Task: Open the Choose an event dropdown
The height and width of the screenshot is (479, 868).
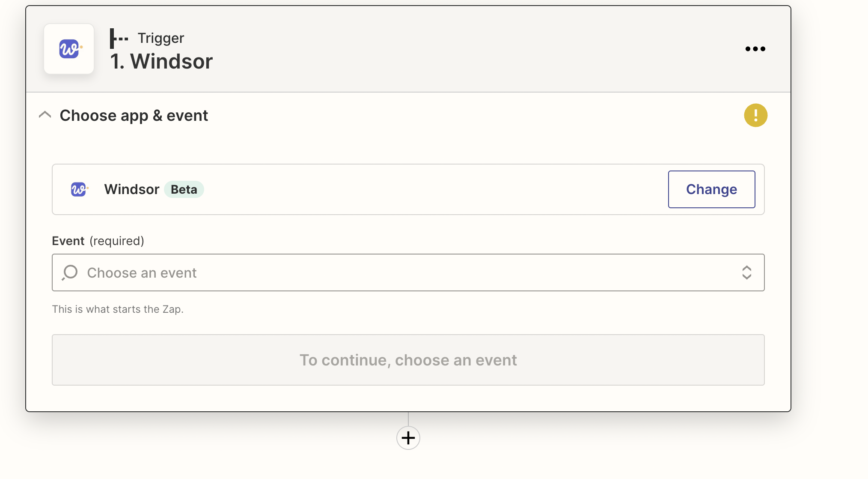Action: [408, 272]
